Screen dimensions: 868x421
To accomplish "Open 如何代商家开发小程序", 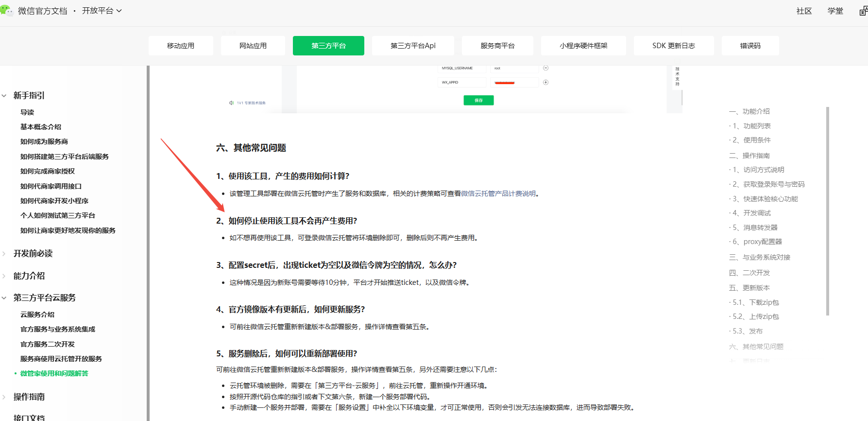I will [54, 201].
